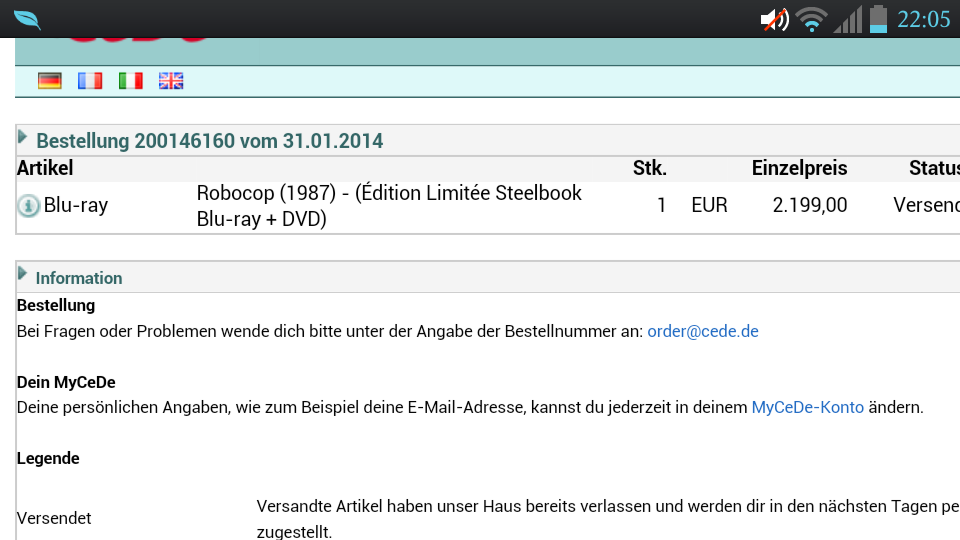
Task: Select the Blu-ray article type cell
Action: coord(76,205)
